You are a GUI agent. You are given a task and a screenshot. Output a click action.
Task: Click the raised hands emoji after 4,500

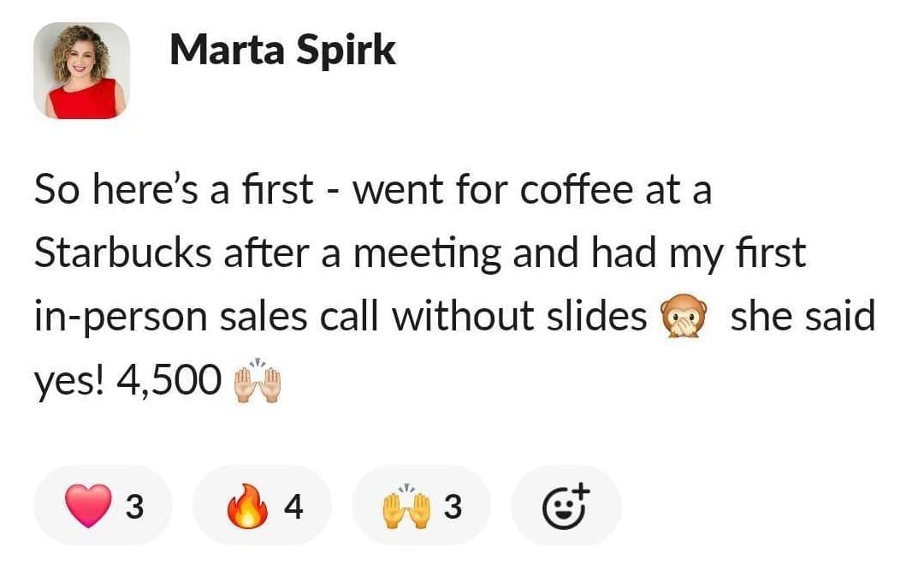[258, 381]
